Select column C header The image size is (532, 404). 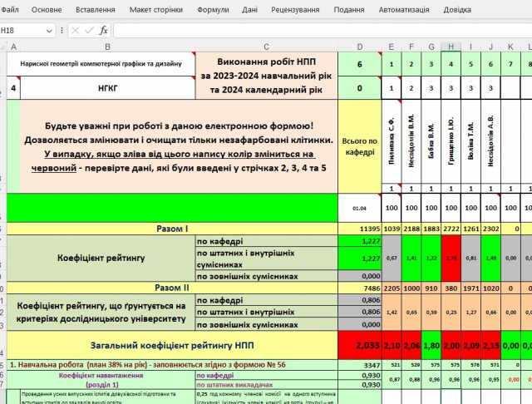[x=266, y=47]
